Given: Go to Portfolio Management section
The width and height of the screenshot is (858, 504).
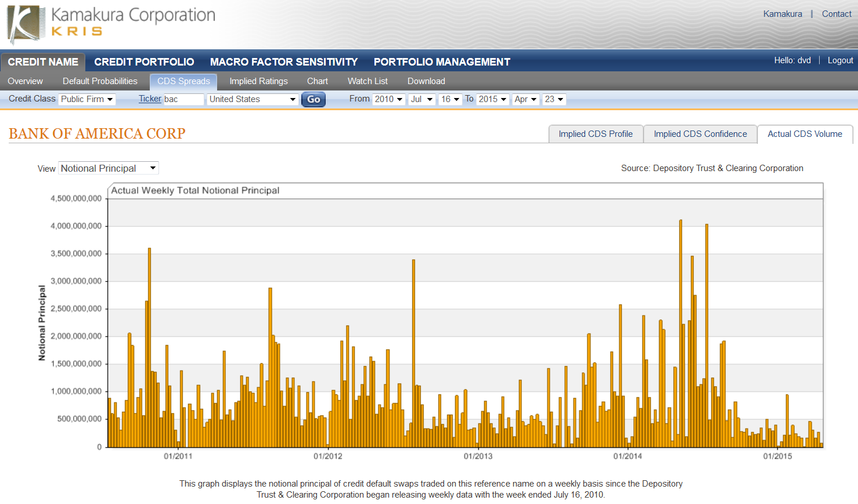Looking at the screenshot, I should pos(442,62).
